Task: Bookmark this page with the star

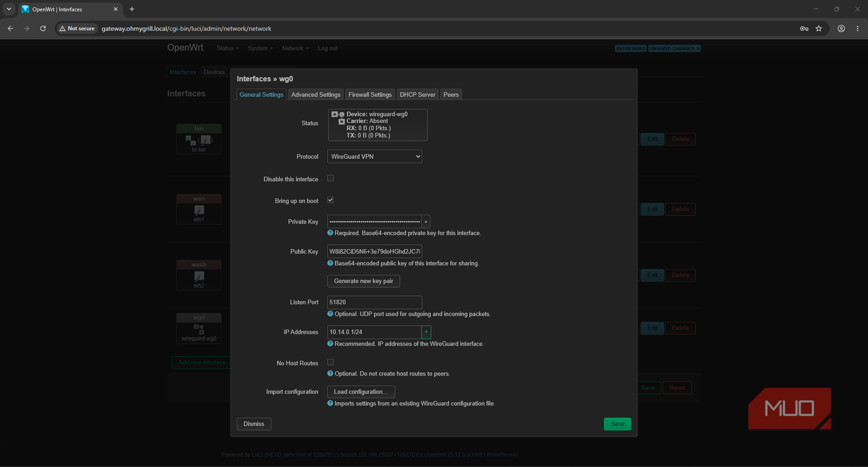Action: pos(819,28)
